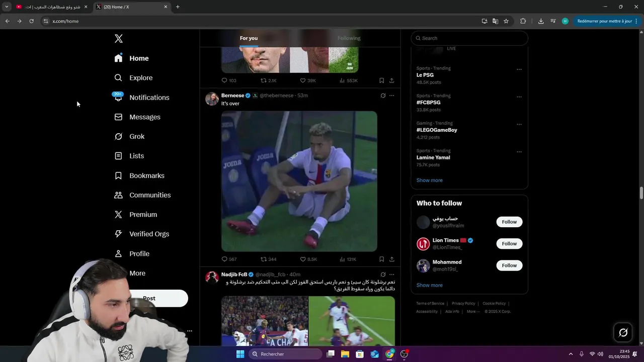Open Cookie Policy footer link
Image resolution: width=644 pixels, height=362 pixels.
coord(494,304)
